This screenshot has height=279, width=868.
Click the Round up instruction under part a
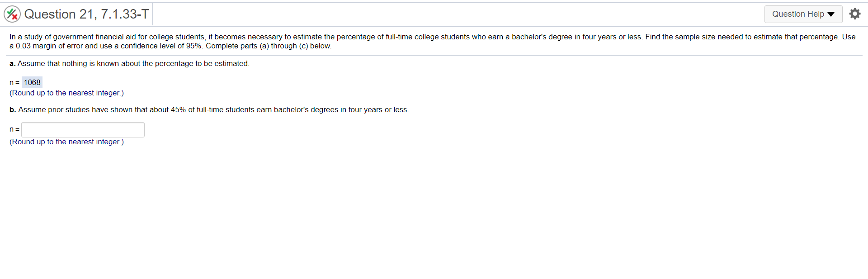click(x=66, y=93)
